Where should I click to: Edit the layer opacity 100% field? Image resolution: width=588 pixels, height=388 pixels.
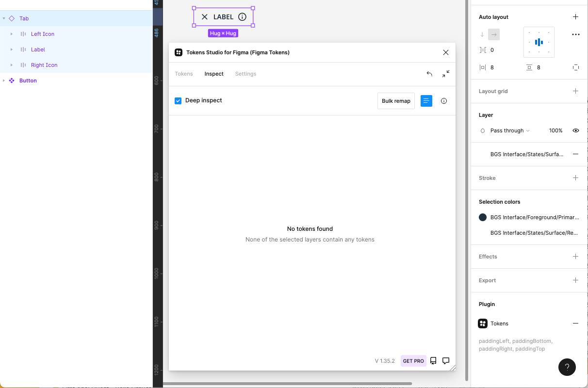click(x=556, y=130)
